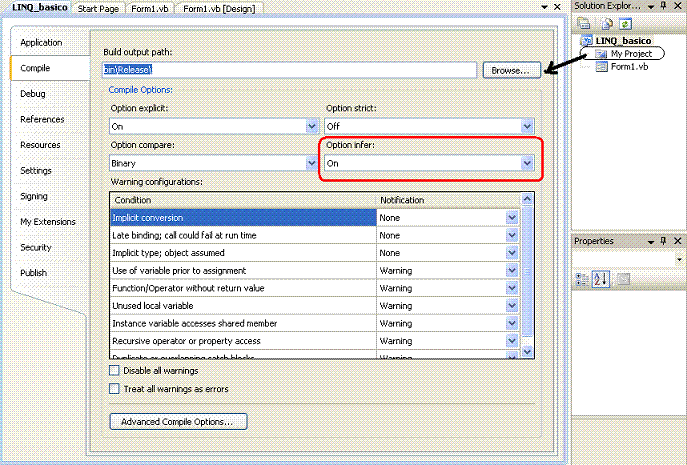Select Form1.vb file in Solution Explorer
Viewport: 687px width, 465px height.
tap(629, 67)
